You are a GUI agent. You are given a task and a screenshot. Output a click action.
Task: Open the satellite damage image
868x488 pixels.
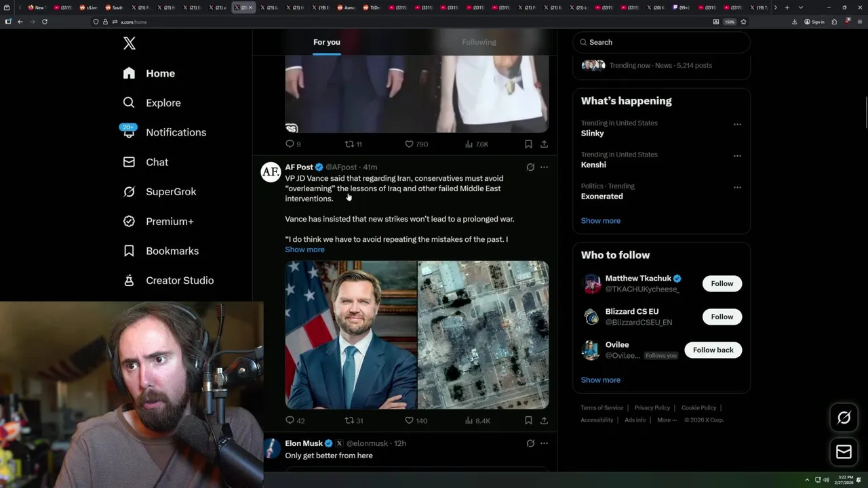(x=484, y=335)
